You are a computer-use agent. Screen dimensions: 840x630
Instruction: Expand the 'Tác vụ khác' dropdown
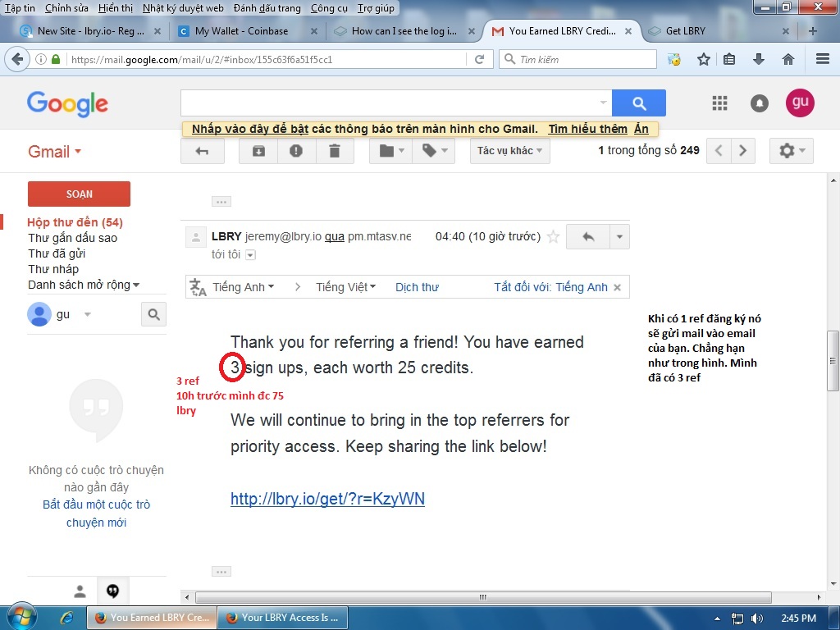510,151
